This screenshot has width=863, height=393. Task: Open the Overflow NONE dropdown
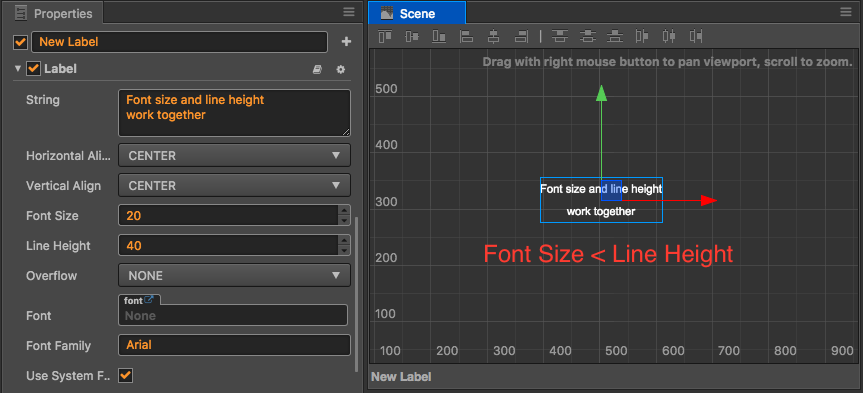234,275
